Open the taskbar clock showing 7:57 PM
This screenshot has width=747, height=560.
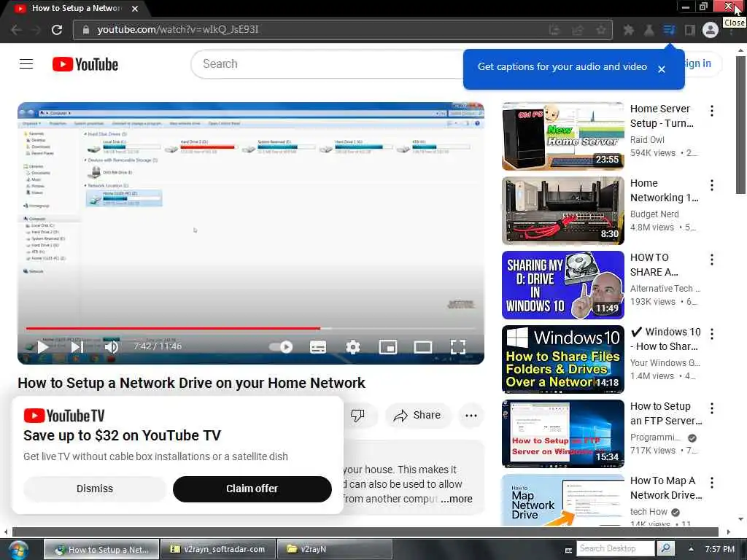click(x=720, y=549)
